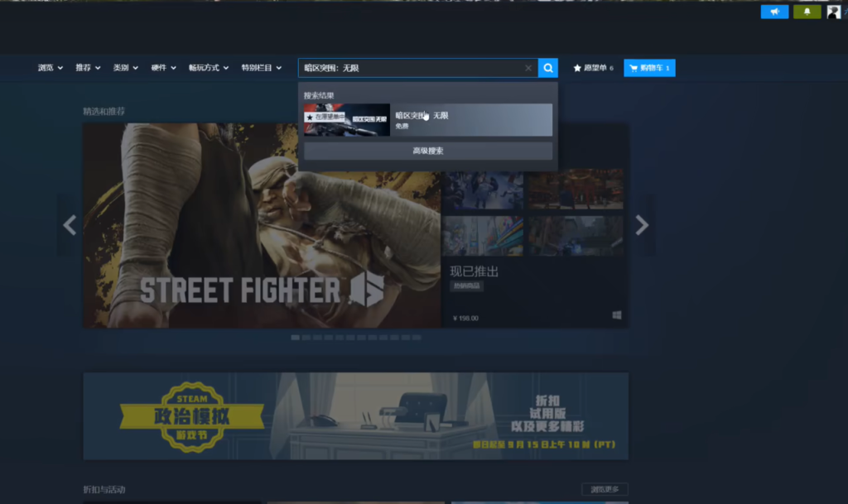Click the Windows platform icon on Street Fighter card
Image resolution: width=848 pixels, height=504 pixels.
click(x=616, y=315)
